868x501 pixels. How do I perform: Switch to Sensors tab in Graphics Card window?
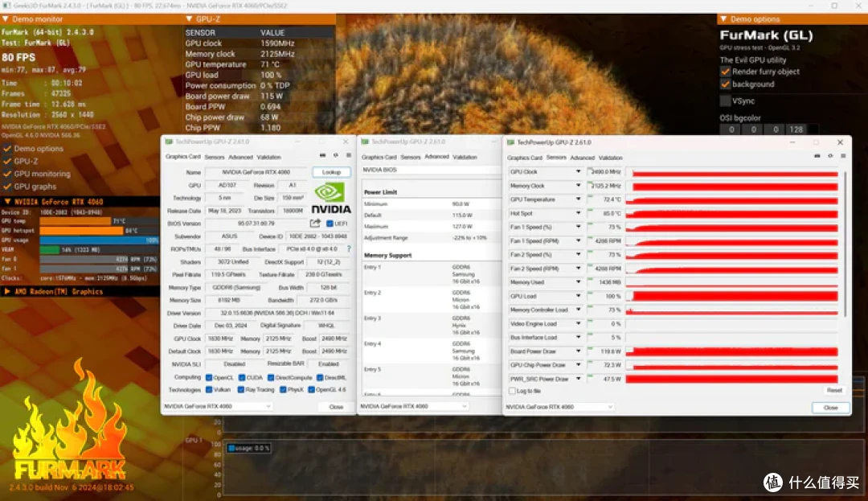pyautogui.click(x=215, y=158)
